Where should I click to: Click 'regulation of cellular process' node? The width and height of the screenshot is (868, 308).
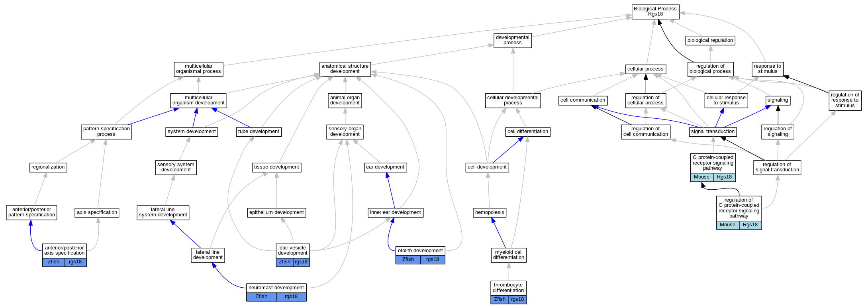tap(645, 100)
